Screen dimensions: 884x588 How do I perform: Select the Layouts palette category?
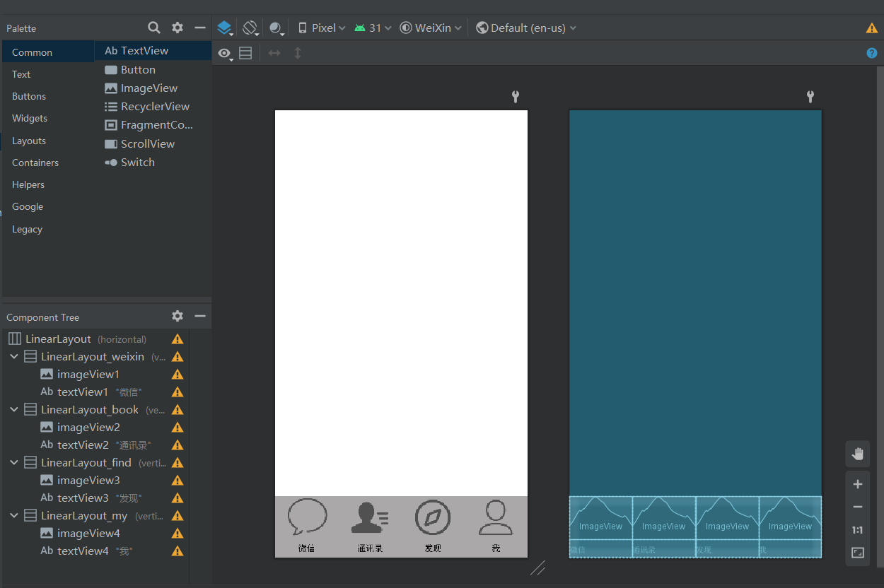pos(48,141)
